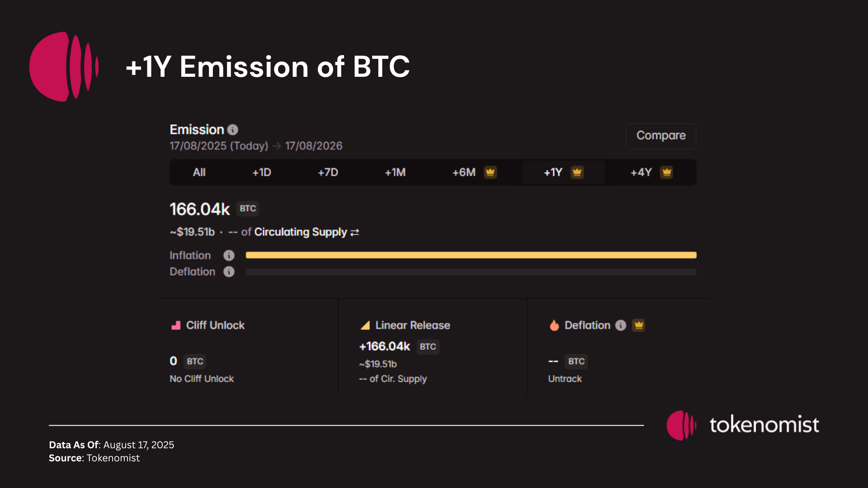Select the All time range tab
868x488 pixels.
(199, 173)
